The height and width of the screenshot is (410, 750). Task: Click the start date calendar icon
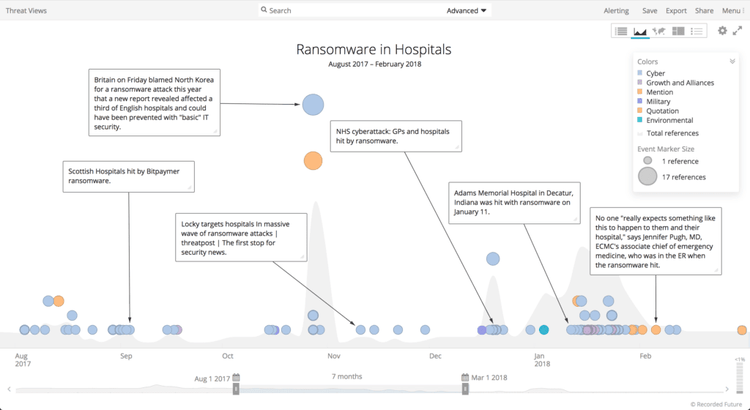point(236,377)
